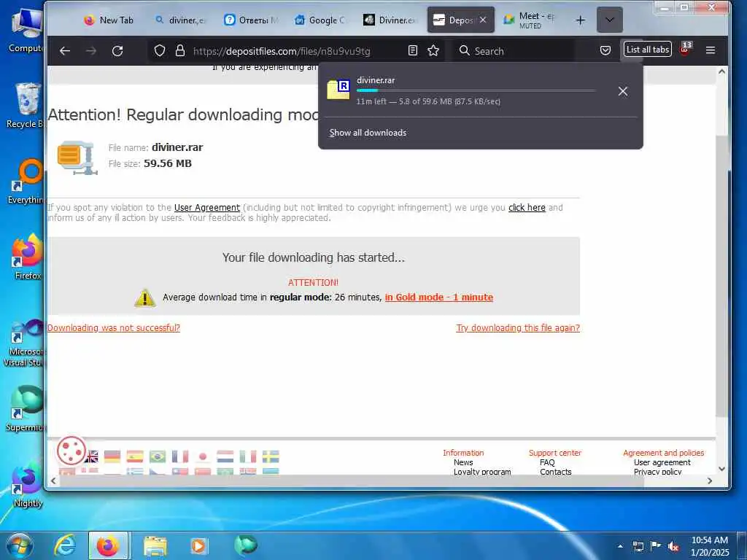Select the Everything desktop shortcut
This screenshot has width=747, height=560.
pos(27,181)
